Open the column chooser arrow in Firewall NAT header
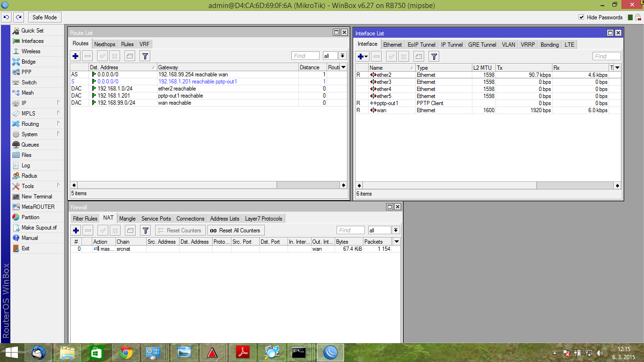 click(396, 242)
